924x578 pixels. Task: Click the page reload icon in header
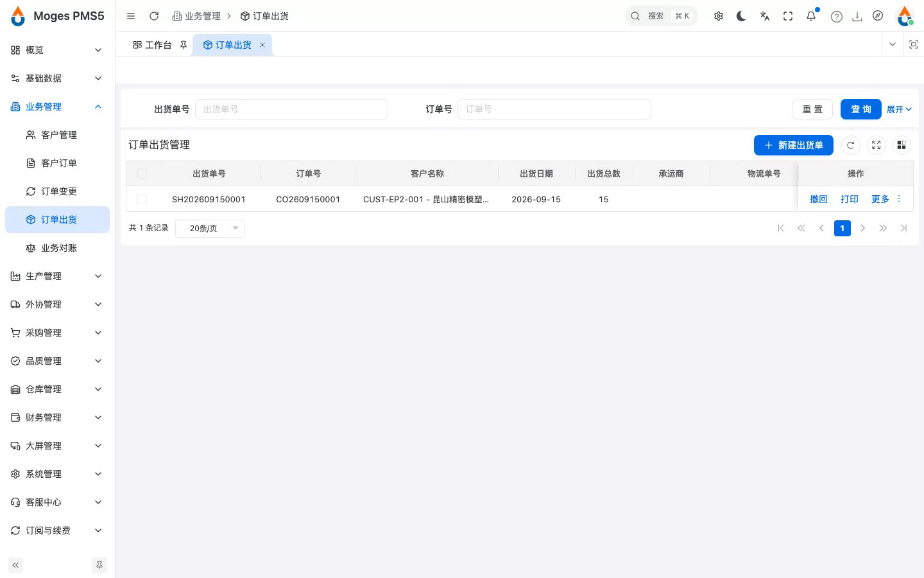[154, 16]
